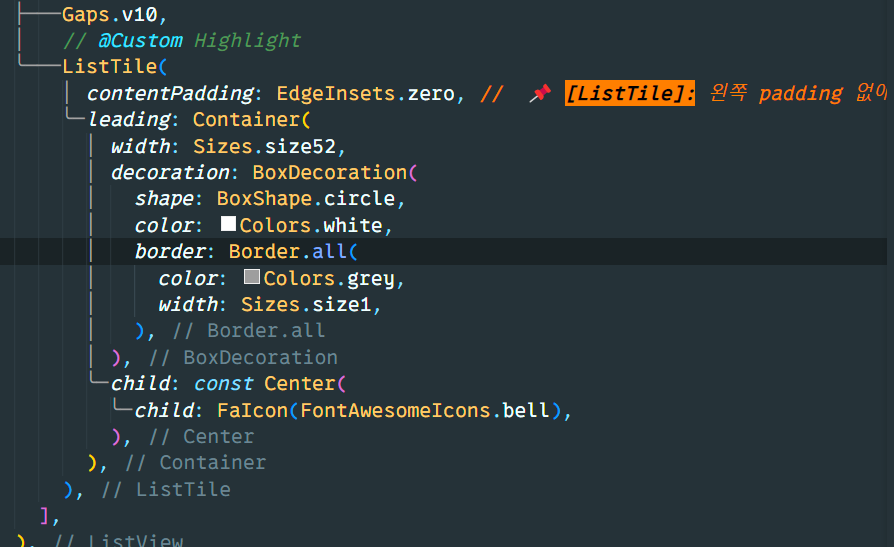Click the const Center( widget text

pyautogui.click(x=270, y=384)
